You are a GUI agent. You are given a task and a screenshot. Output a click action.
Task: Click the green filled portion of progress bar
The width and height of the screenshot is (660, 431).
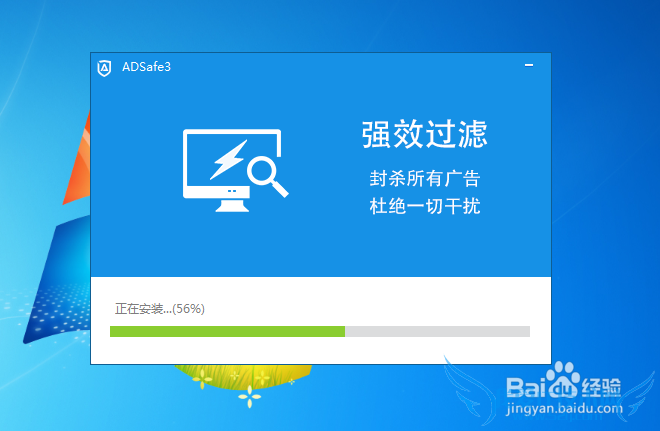coord(227,331)
